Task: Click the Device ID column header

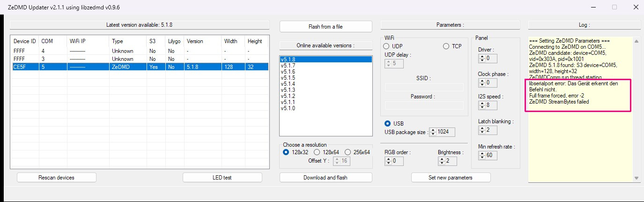Action: [25, 41]
